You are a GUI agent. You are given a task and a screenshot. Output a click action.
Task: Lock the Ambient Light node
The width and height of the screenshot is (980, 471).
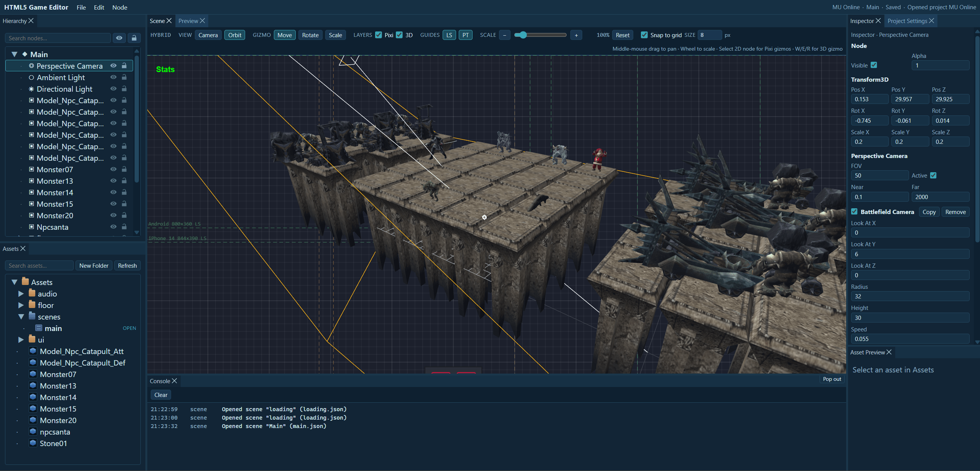124,77
